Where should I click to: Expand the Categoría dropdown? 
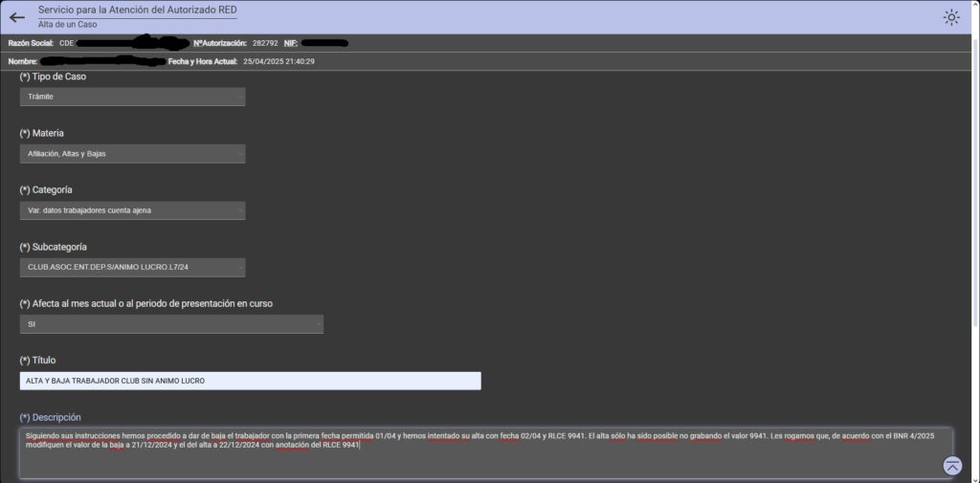pos(132,210)
